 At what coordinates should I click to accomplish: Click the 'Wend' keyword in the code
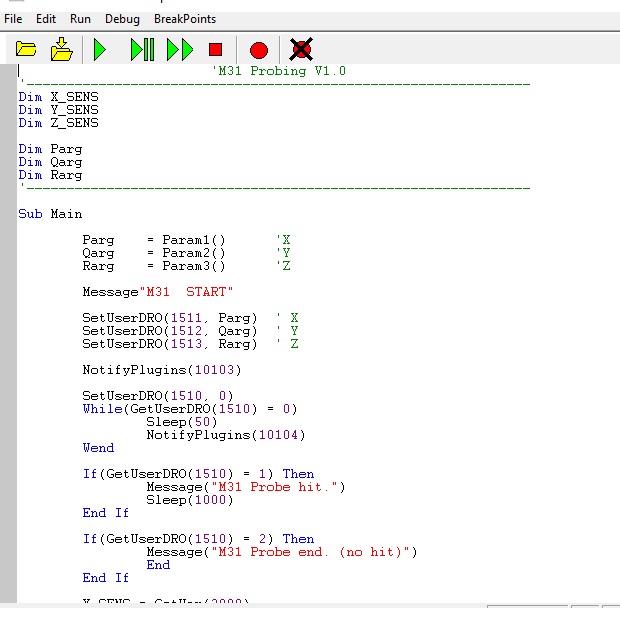[x=98, y=448]
